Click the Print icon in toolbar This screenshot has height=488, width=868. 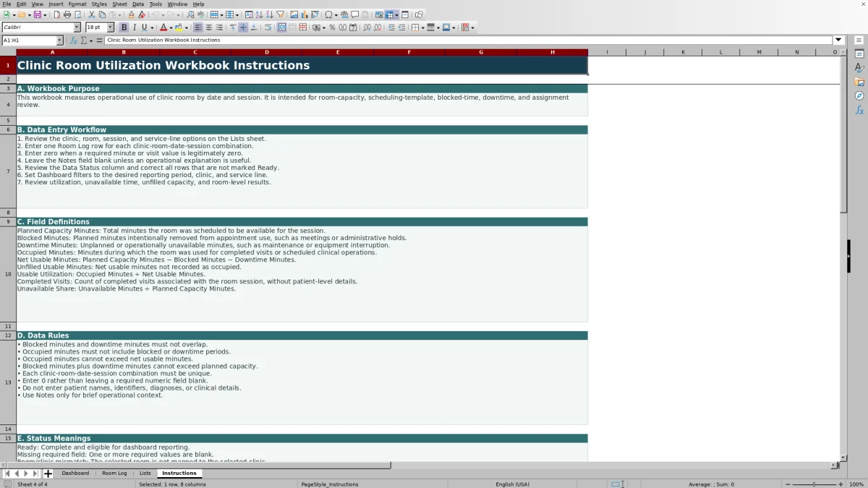[x=67, y=14]
